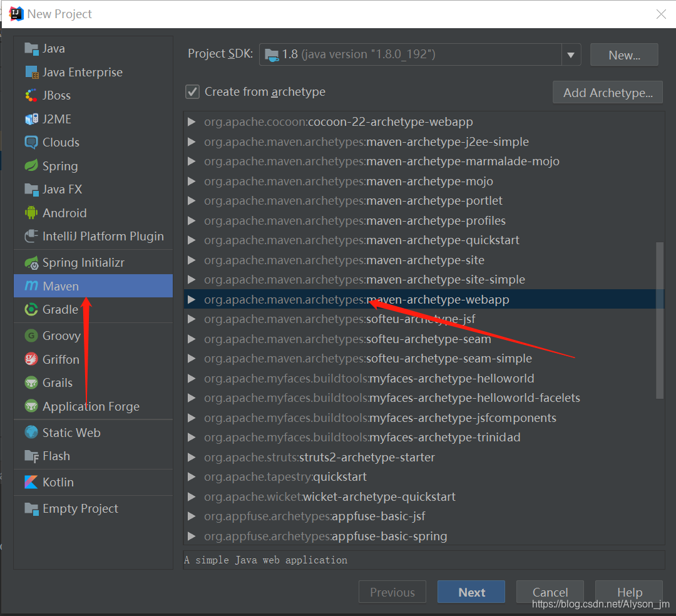
Task: Click the archetype list vertical scrollbar
Action: pos(659,321)
